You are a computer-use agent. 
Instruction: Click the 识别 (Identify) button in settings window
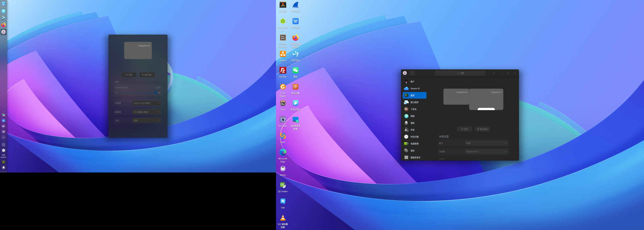[x=464, y=129]
